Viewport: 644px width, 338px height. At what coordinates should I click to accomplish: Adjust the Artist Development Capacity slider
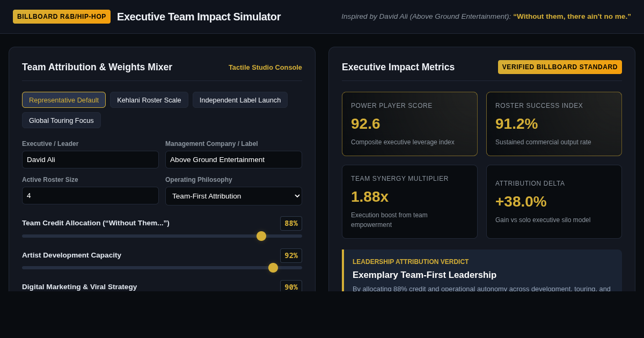coord(162,268)
